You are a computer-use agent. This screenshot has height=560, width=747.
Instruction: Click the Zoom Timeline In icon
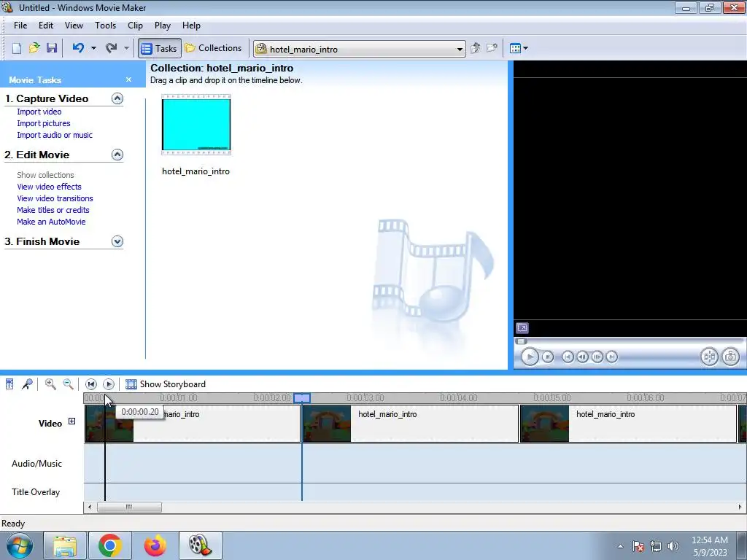[x=50, y=384]
